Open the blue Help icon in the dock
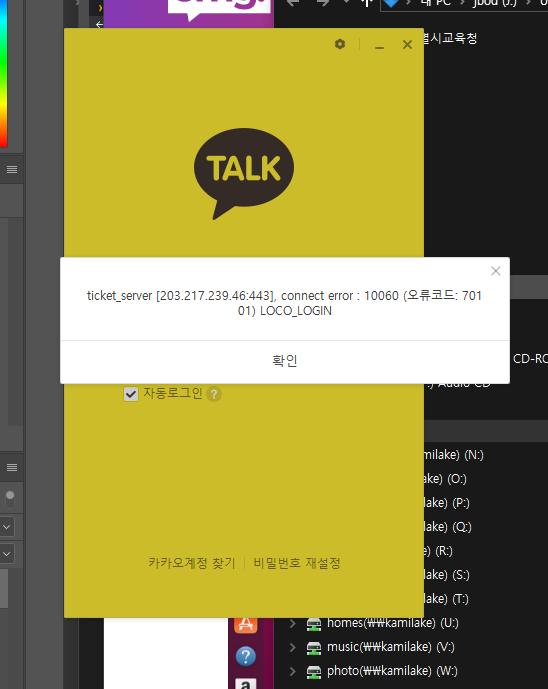548x689 pixels. click(246, 656)
